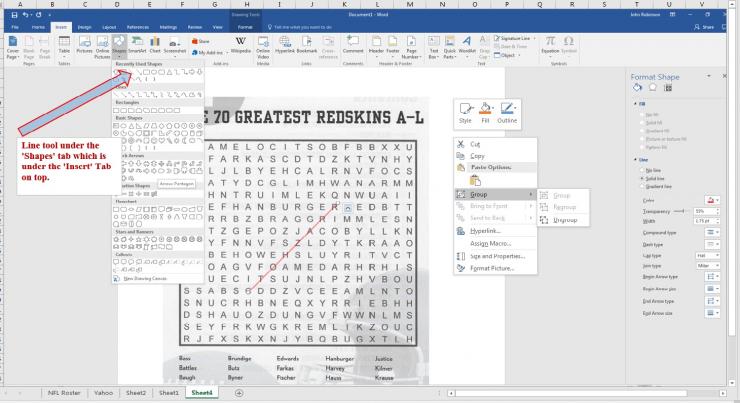Click the Transparency slider
This screenshot has width=740, height=403.
click(682, 211)
